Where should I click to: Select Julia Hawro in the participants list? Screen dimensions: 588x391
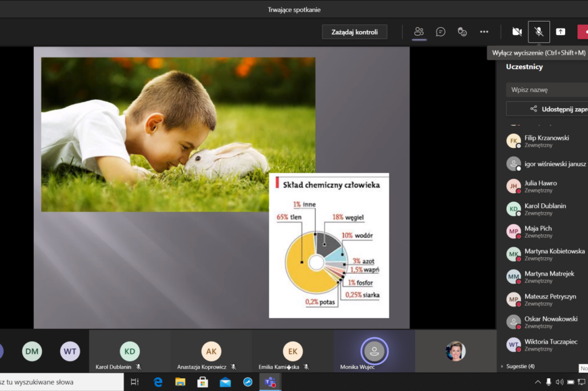[547, 186]
